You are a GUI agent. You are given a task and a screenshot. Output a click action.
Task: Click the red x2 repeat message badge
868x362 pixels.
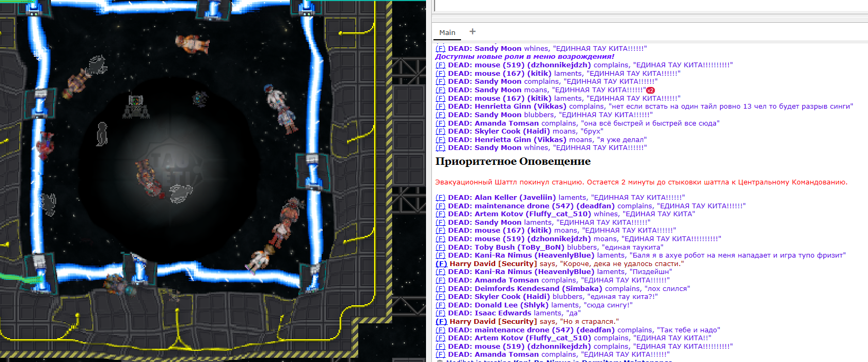650,91
